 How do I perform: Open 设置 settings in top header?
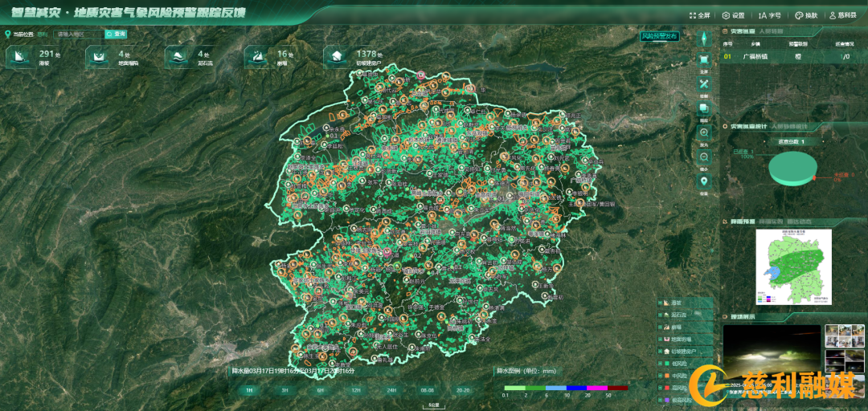734,15
